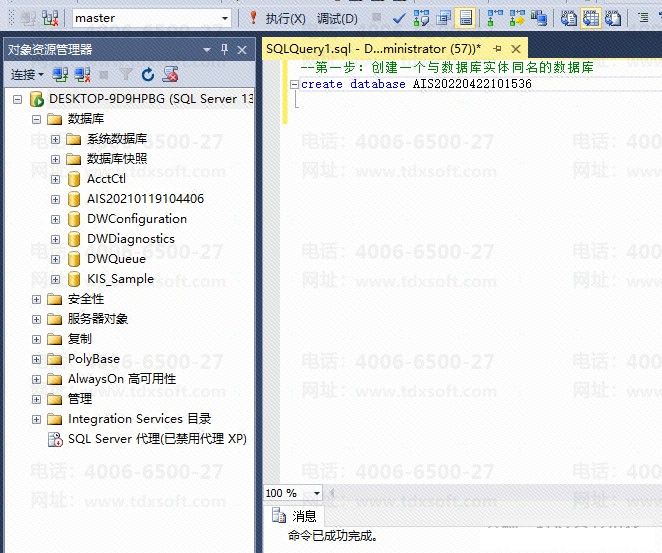
Task: Click the 数据库 folder label
Action: (x=86, y=119)
